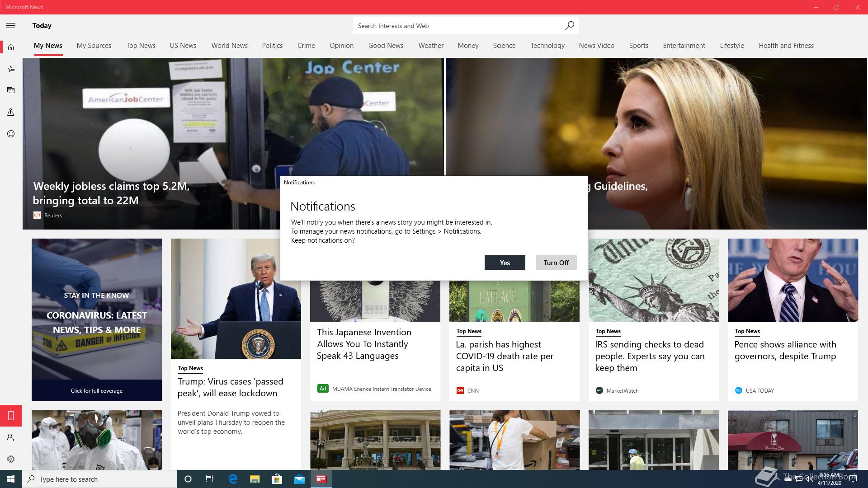
Task: Open Cortana circle on taskbar
Action: 188,479
